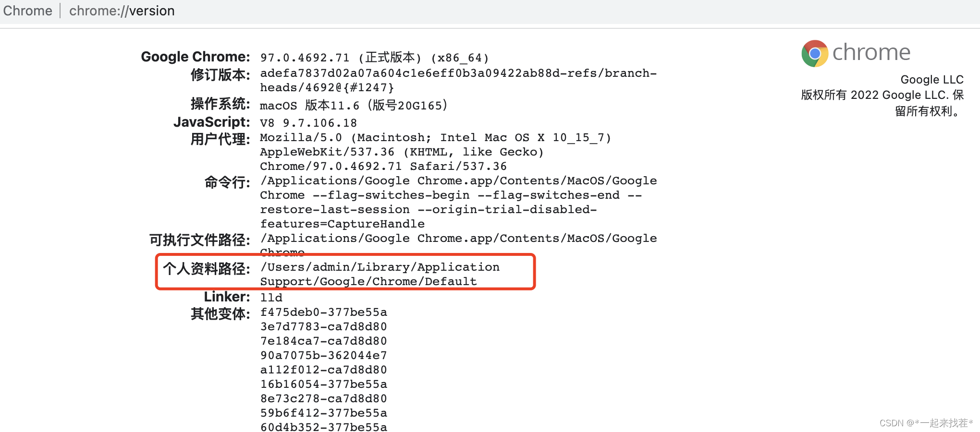This screenshot has height=432, width=980.
Task: Select /Users/admin/Library/Application path line
Action: click(380, 267)
